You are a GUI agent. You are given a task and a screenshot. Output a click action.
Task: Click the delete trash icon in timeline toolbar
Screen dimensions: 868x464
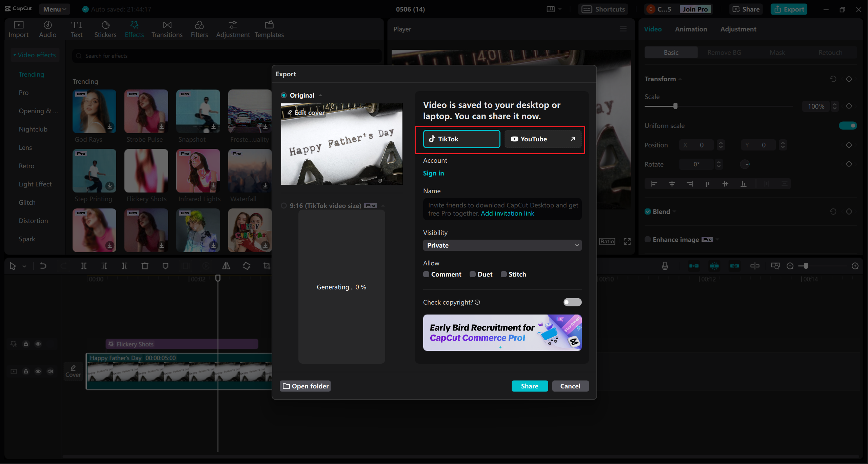[145, 266]
